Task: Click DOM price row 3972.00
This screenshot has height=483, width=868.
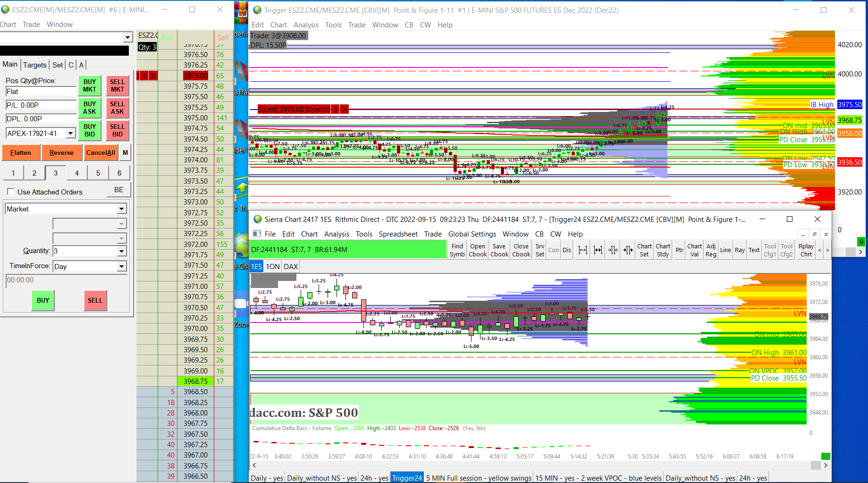Action: [195, 244]
